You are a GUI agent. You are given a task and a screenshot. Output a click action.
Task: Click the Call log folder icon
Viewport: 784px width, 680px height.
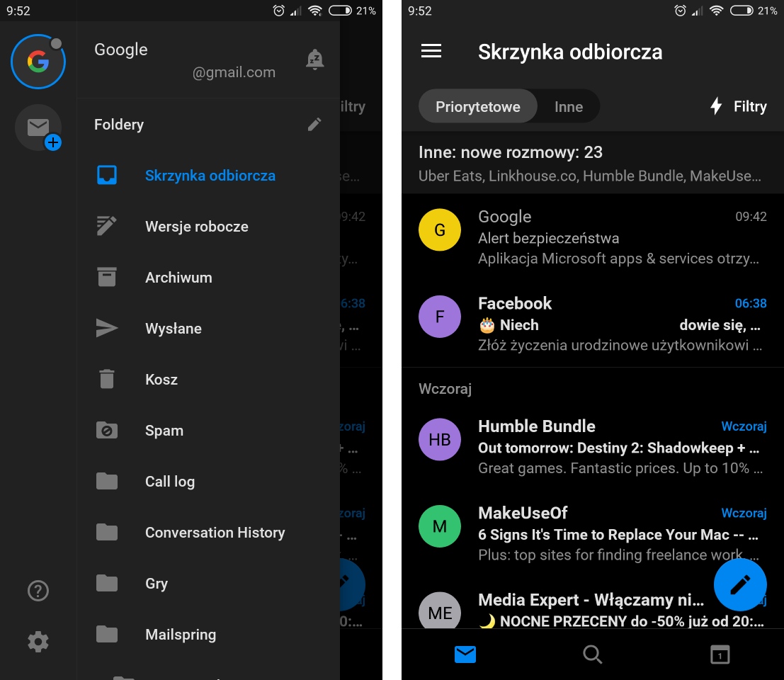(x=106, y=481)
